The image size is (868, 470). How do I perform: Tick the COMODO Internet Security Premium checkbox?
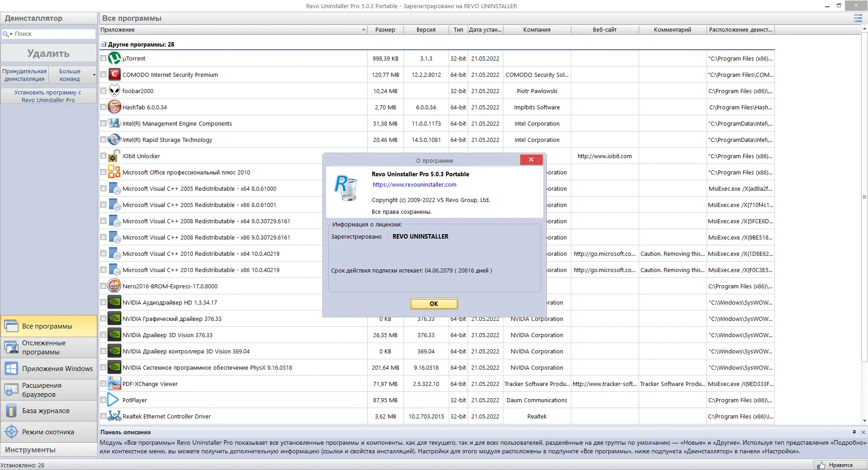pos(104,75)
